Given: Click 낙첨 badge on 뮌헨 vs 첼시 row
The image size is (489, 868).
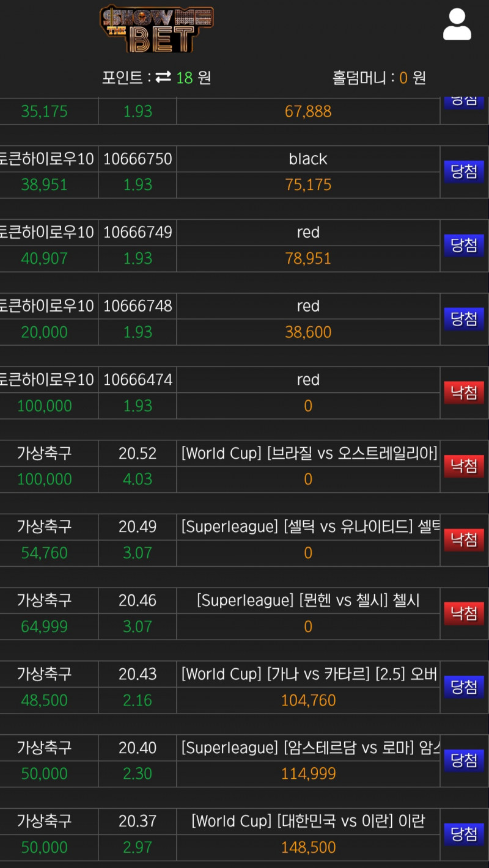Looking at the screenshot, I should [x=464, y=613].
